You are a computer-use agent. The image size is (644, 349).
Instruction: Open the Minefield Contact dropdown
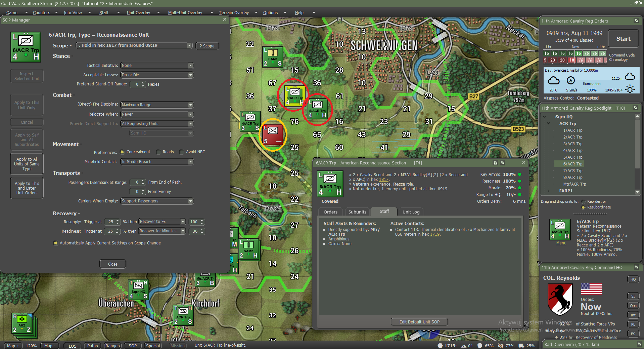157,162
